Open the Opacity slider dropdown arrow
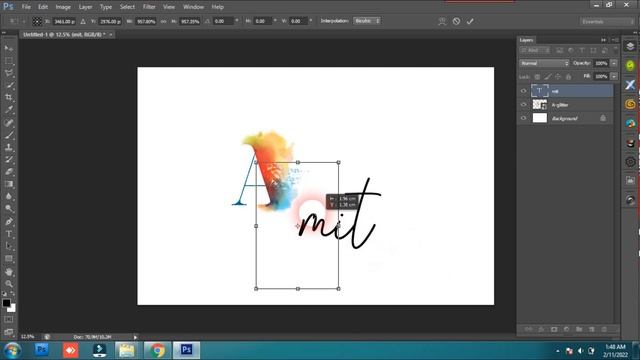 click(613, 63)
